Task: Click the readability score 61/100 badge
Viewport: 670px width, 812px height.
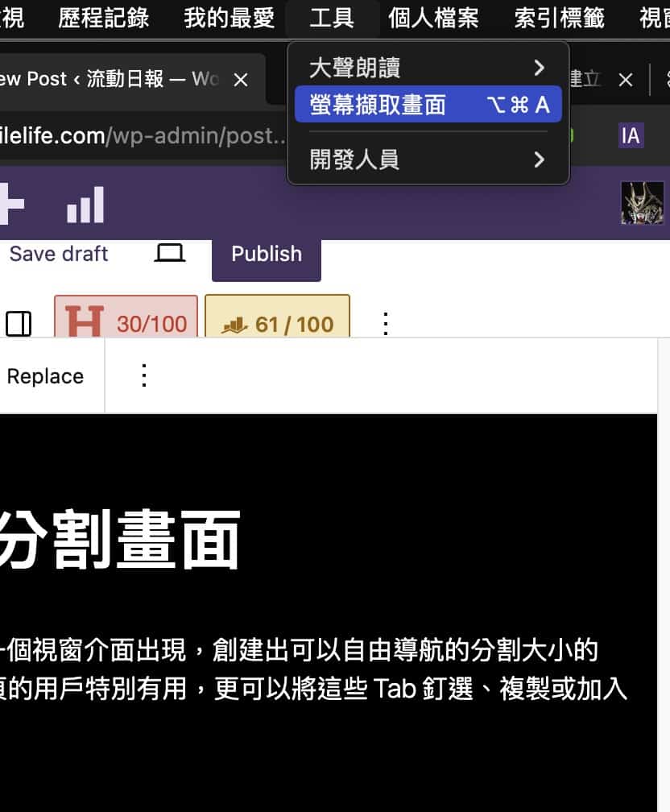Action: (277, 320)
